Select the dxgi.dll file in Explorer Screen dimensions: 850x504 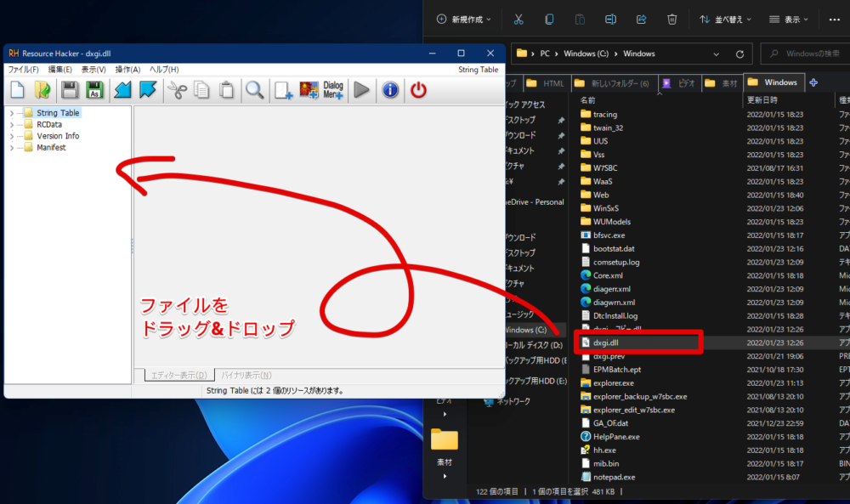(x=606, y=343)
